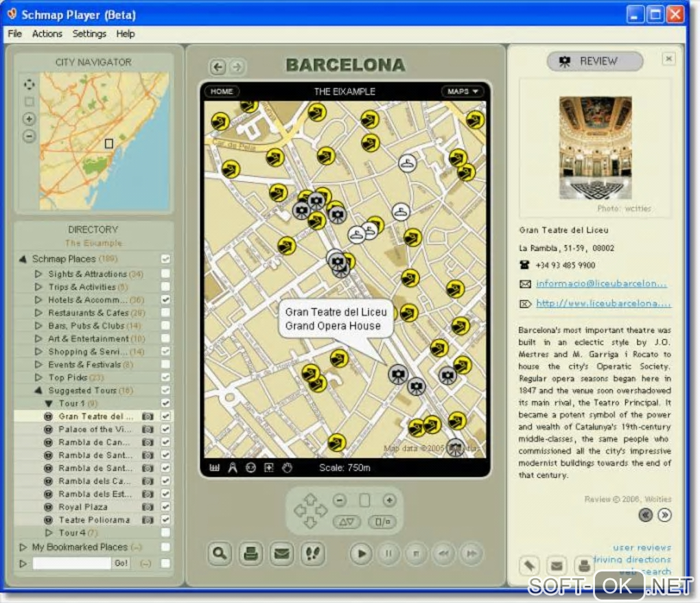Click the print button below the map
Image resolution: width=700 pixels, height=603 pixels.
point(250,554)
